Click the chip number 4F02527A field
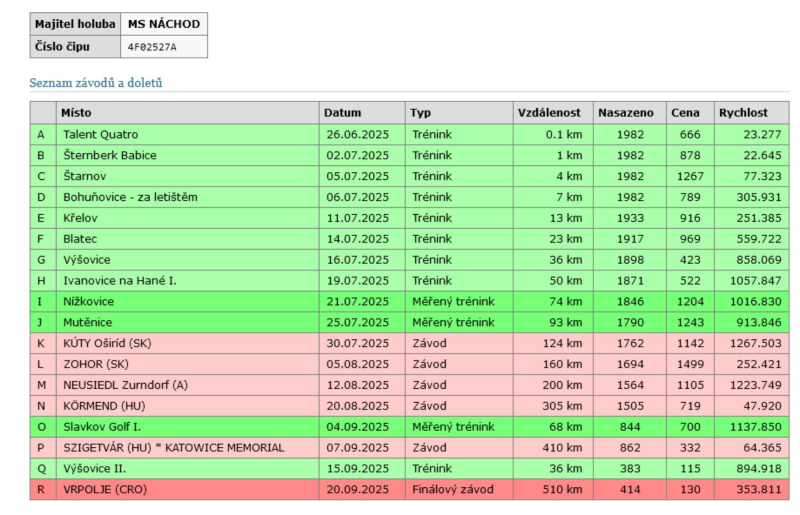The width and height of the screenshot is (800, 515). [152, 47]
